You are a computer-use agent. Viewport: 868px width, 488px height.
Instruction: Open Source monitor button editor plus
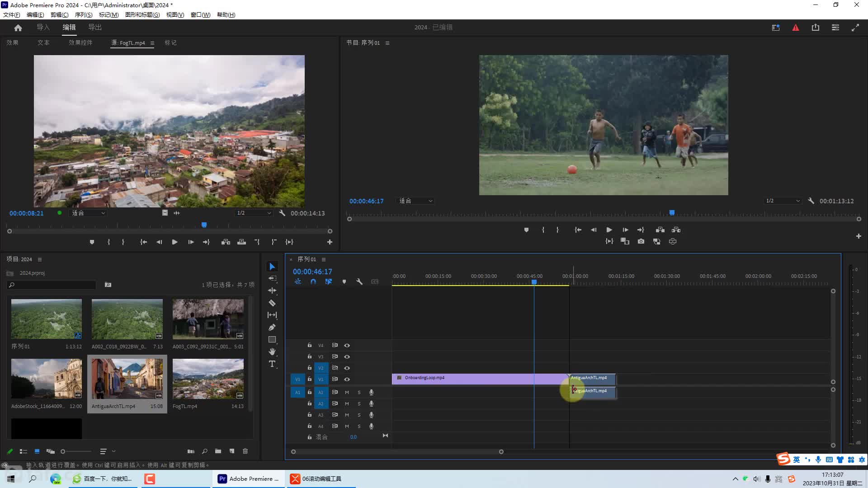coord(330,242)
